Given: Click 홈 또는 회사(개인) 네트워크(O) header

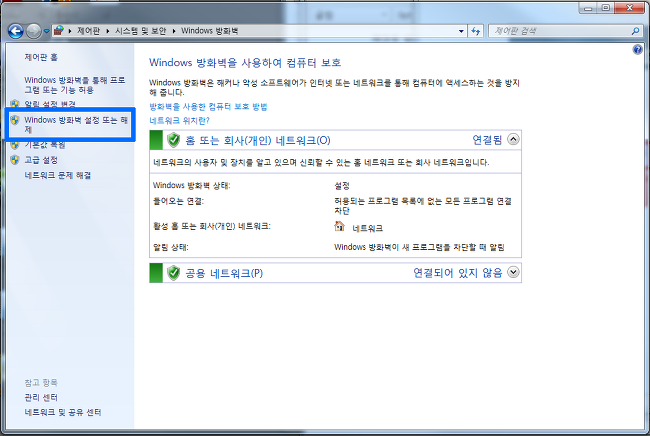Looking at the screenshot, I should (257, 140).
